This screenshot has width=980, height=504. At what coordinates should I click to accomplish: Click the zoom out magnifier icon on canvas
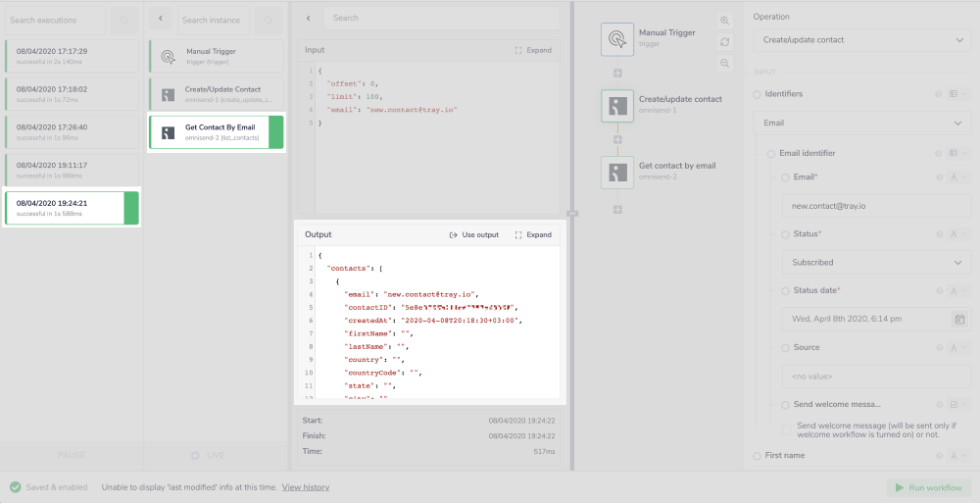tap(724, 63)
